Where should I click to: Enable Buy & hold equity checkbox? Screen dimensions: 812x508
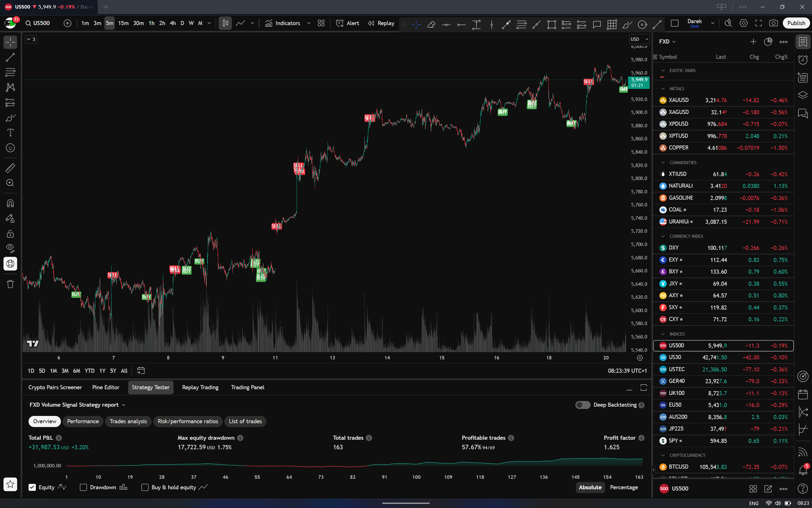145,487
